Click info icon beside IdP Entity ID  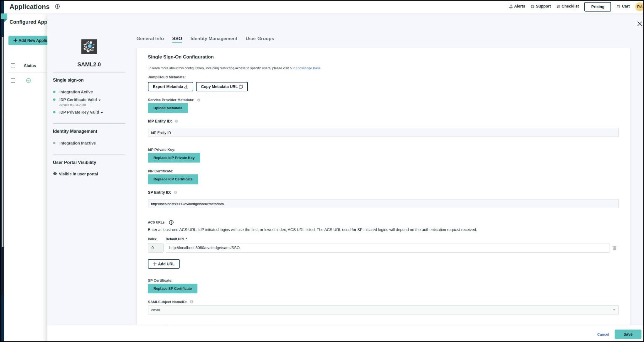176,121
